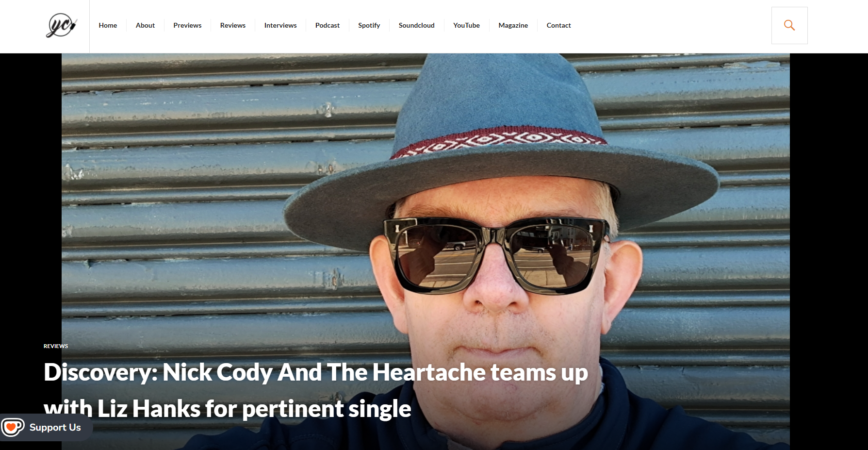Open the Podcast section
This screenshot has width=868, height=450.
click(328, 25)
